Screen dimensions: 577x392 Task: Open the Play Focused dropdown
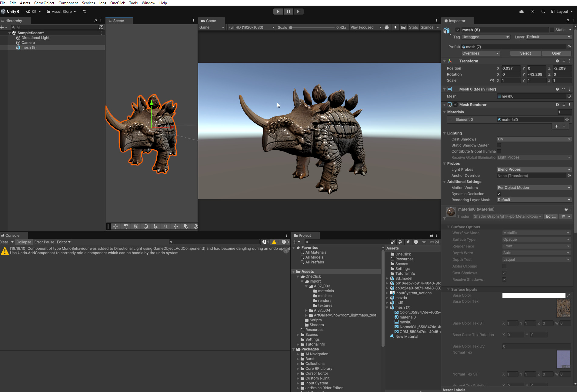coord(366,27)
